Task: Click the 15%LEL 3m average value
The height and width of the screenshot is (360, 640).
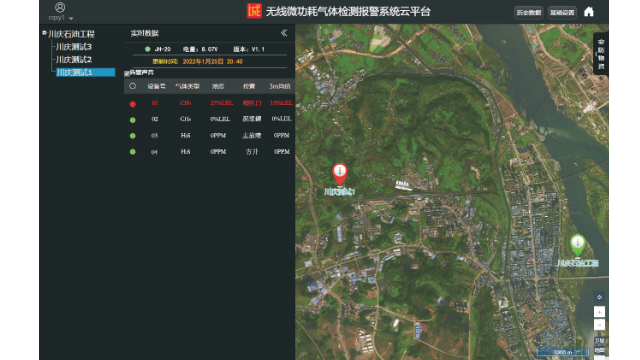Action: click(x=281, y=103)
